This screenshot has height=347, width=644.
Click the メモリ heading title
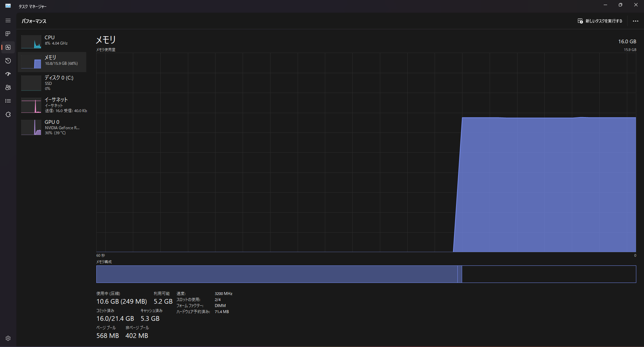(x=106, y=40)
